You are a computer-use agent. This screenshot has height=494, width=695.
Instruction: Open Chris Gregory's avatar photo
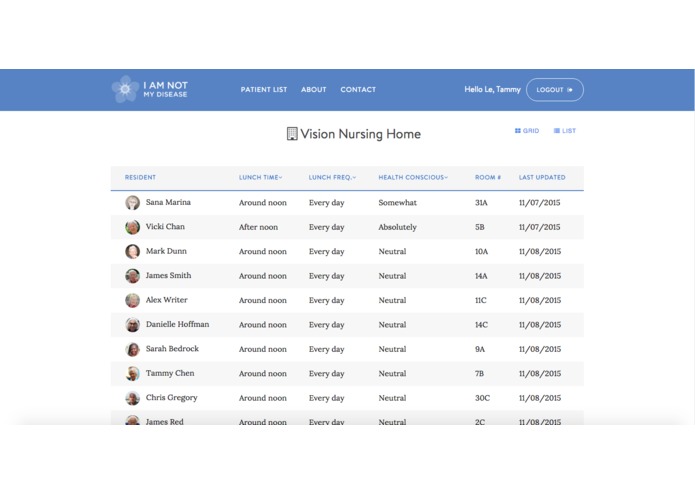click(133, 398)
